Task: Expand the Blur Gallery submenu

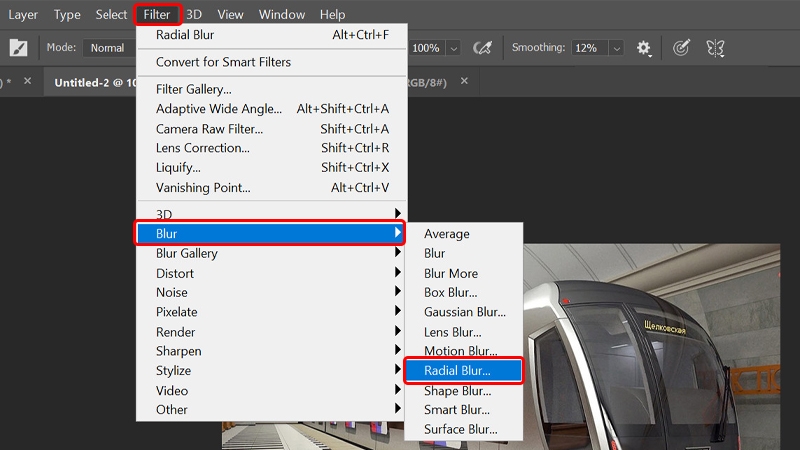Action: (x=272, y=253)
